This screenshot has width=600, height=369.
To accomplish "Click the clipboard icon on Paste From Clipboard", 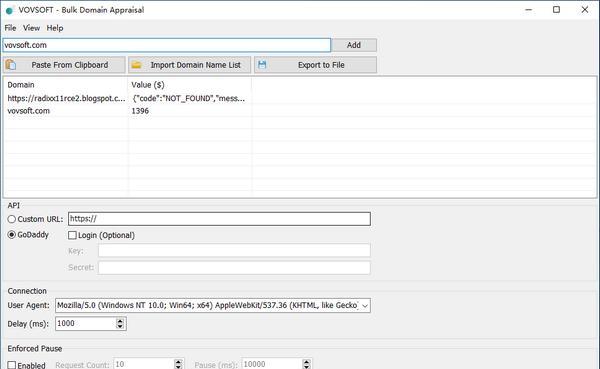I will [11, 65].
